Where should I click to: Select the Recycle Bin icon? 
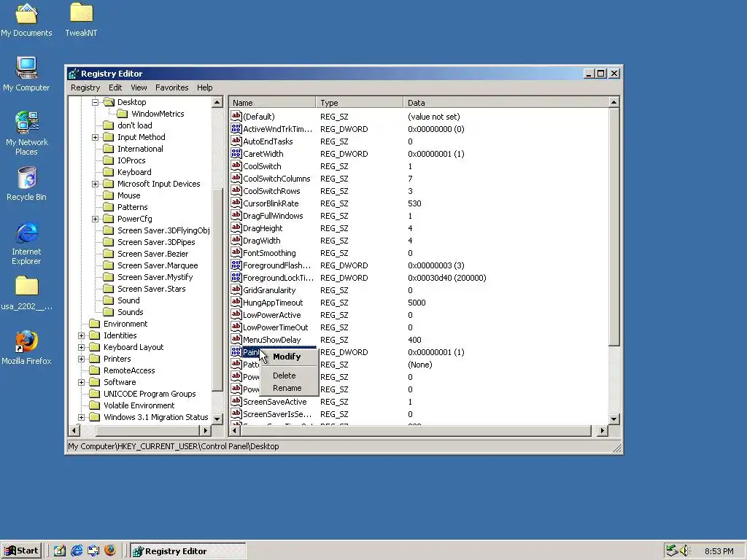coord(26,184)
